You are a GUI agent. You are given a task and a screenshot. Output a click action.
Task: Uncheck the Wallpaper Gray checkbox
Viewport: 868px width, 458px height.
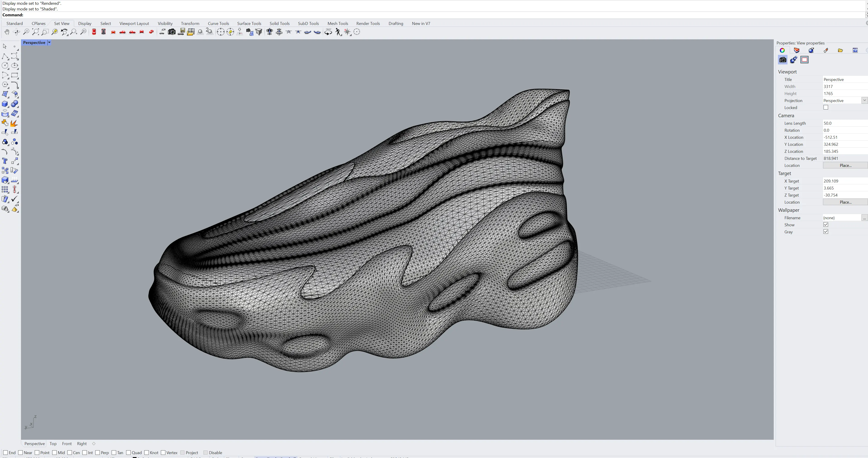click(826, 232)
